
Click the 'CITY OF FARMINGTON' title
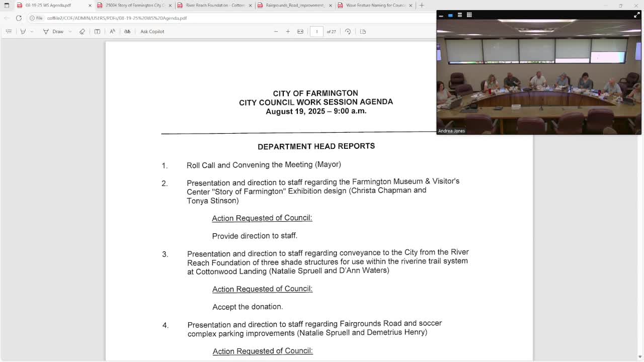(x=315, y=93)
